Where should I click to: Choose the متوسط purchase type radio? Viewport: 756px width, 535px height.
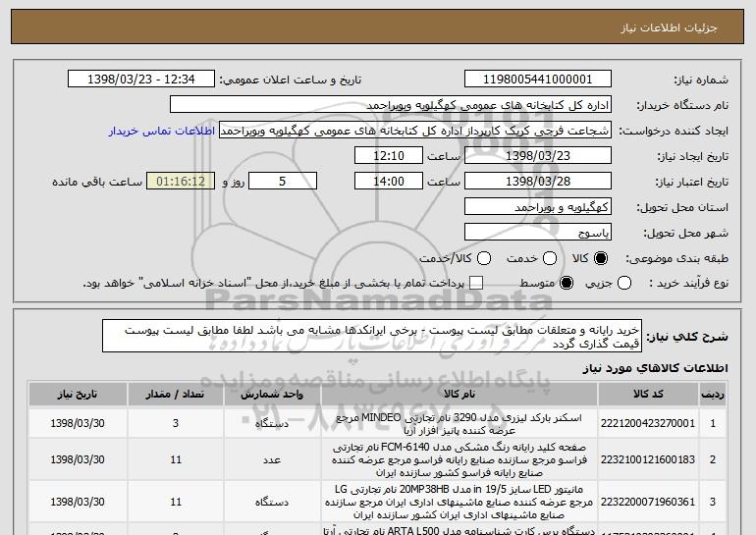pos(567,283)
